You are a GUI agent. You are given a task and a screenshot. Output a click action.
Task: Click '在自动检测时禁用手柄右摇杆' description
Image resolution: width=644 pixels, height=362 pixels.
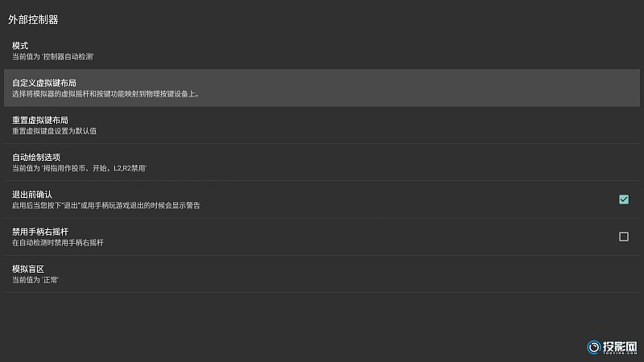pyautogui.click(x=58, y=243)
